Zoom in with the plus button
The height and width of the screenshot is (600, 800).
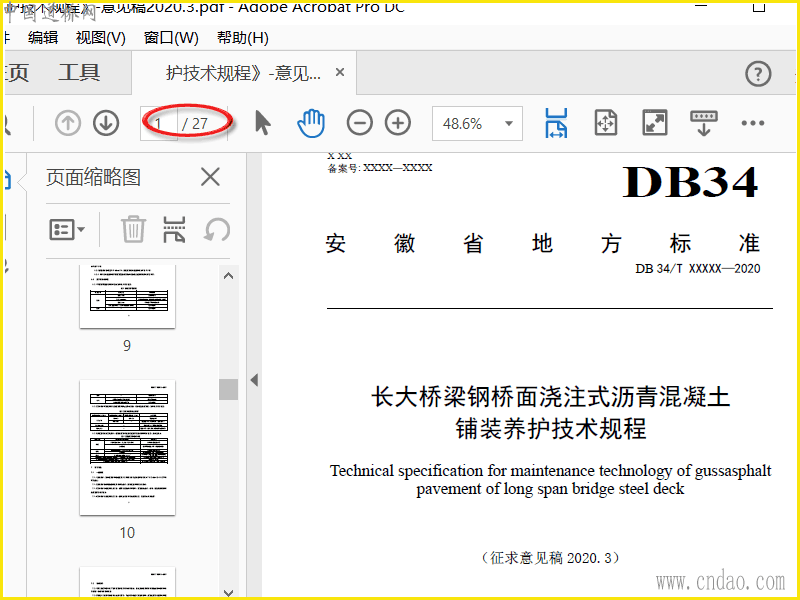[x=398, y=123]
